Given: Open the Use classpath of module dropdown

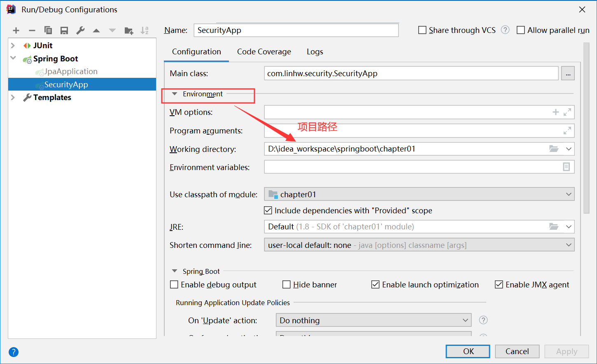Looking at the screenshot, I should [x=419, y=194].
